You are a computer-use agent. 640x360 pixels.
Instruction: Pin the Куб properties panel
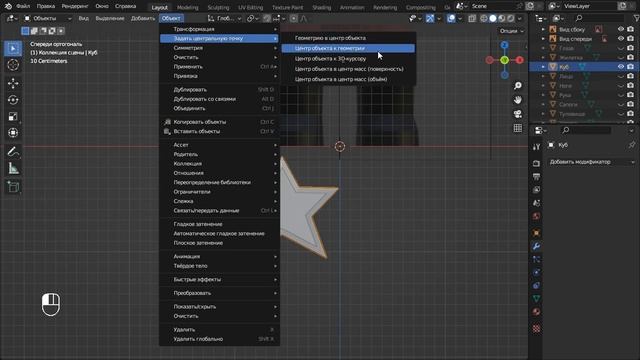pyautogui.click(x=632, y=145)
